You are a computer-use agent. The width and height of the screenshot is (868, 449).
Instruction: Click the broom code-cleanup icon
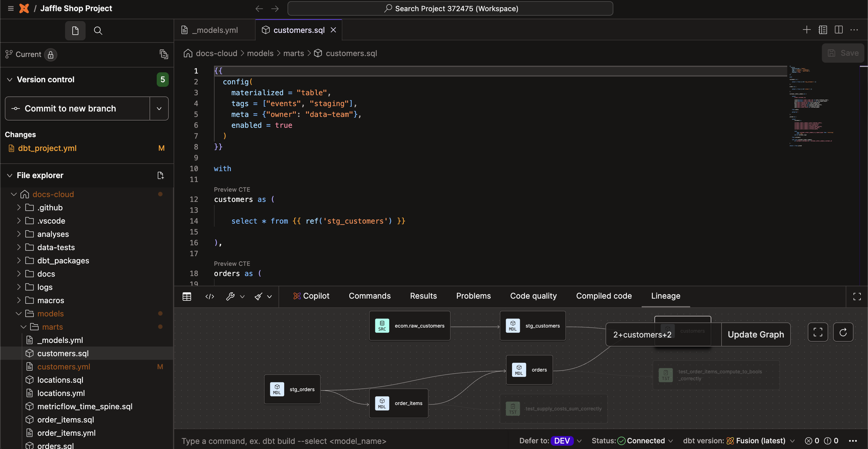(257, 297)
